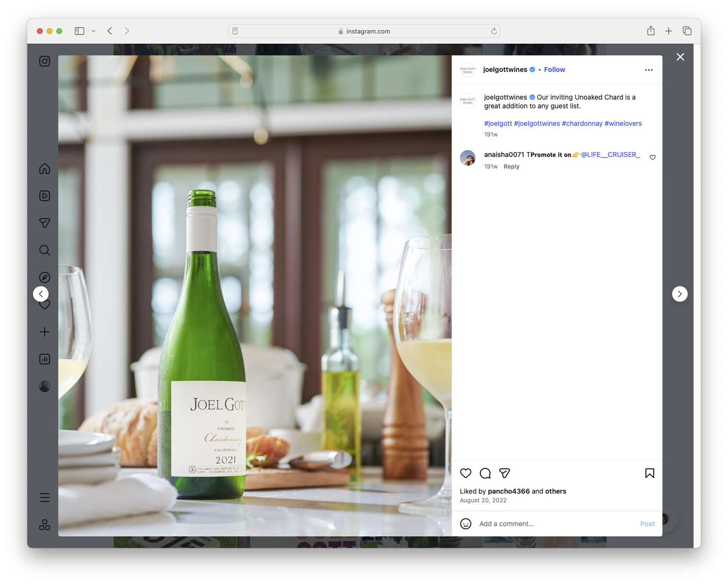The image size is (728, 584).
Task: Open #chardonnay hashtag
Action: [x=582, y=123]
